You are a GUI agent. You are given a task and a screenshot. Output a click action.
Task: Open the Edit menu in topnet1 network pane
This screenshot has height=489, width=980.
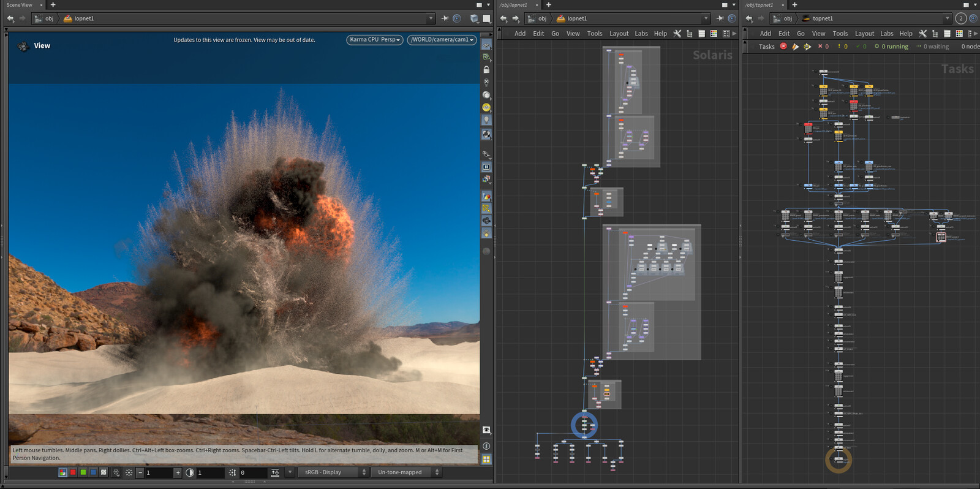point(784,34)
